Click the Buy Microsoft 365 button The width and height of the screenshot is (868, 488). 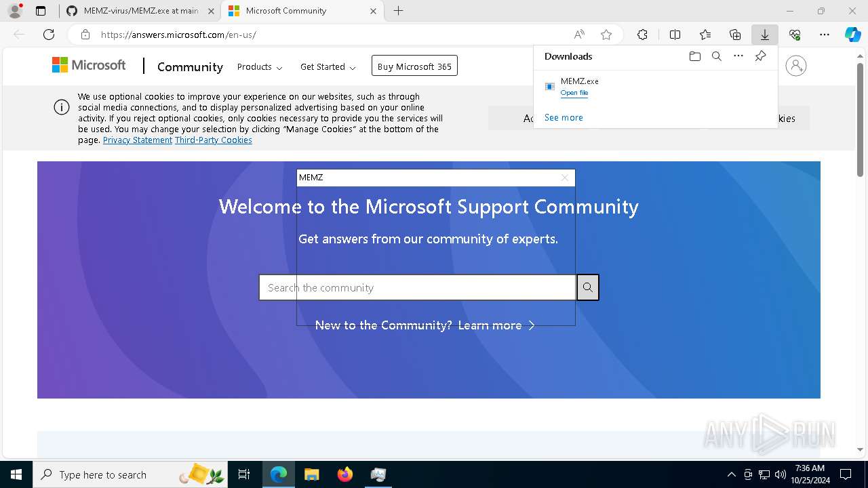click(414, 66)
